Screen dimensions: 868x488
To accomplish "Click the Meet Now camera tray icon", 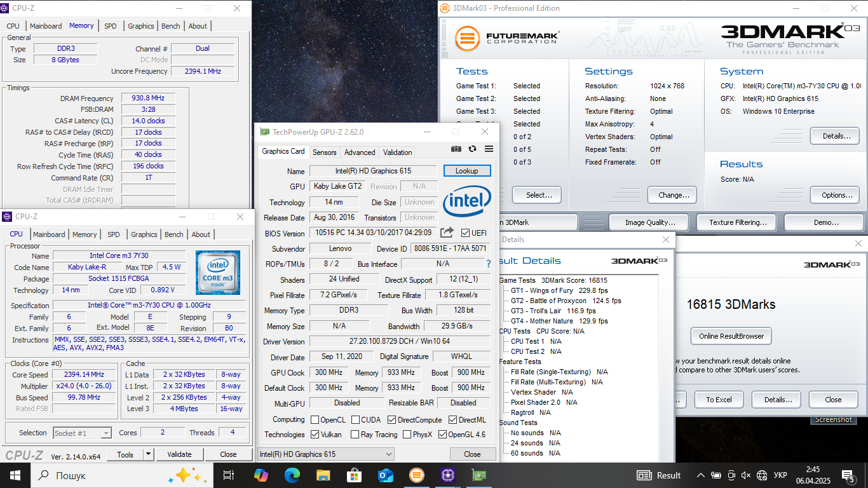I will tap(731, 475).
